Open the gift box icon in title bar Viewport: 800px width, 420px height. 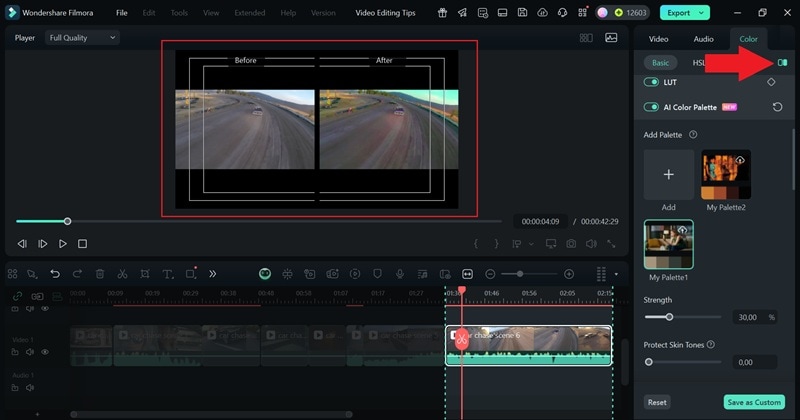click(x=441, y=13)
